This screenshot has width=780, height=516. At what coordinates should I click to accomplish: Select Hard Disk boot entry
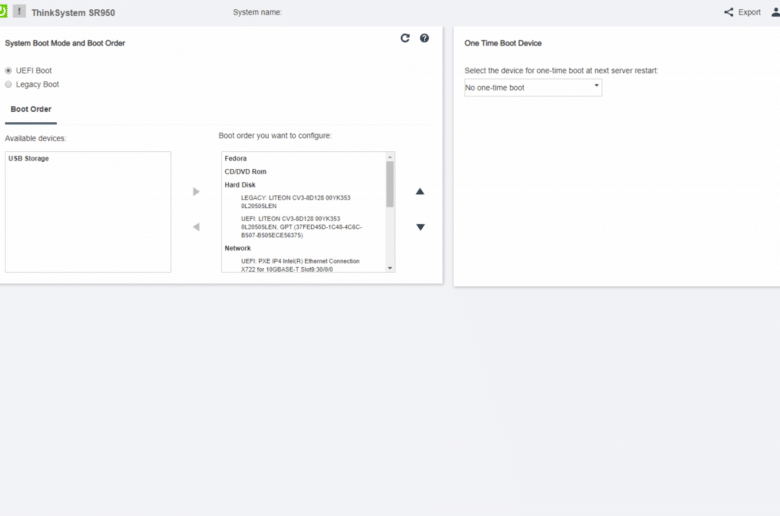point(240,185)
